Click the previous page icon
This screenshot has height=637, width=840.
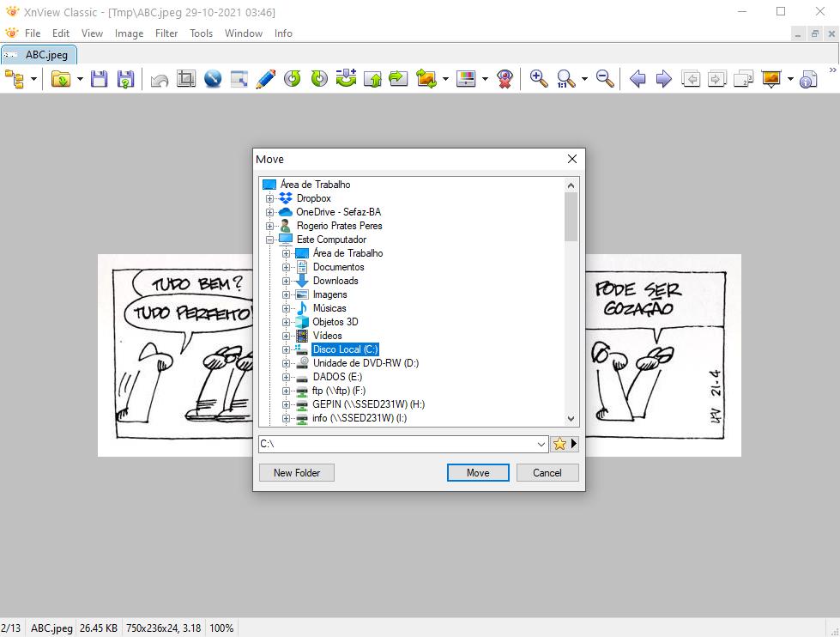691,79
